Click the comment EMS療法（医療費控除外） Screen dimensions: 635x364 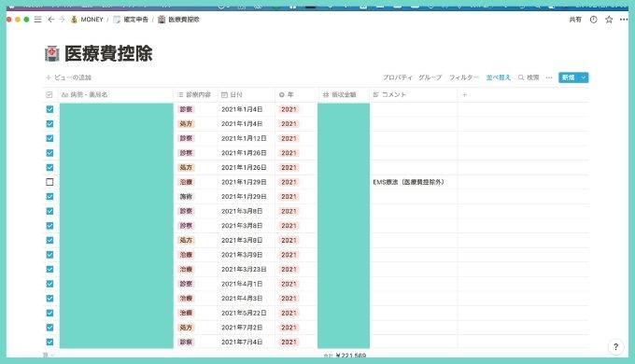(x=408, y=182)
